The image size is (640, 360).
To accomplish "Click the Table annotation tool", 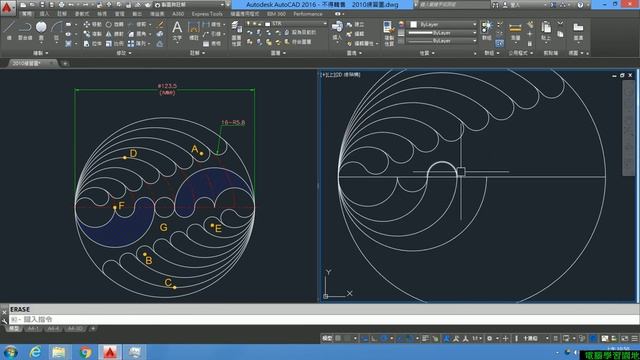I will [212, 43].
